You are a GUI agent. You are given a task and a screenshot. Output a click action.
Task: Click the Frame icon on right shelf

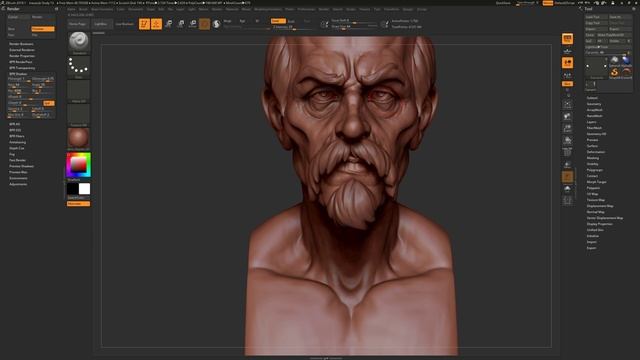coord(567,104)
